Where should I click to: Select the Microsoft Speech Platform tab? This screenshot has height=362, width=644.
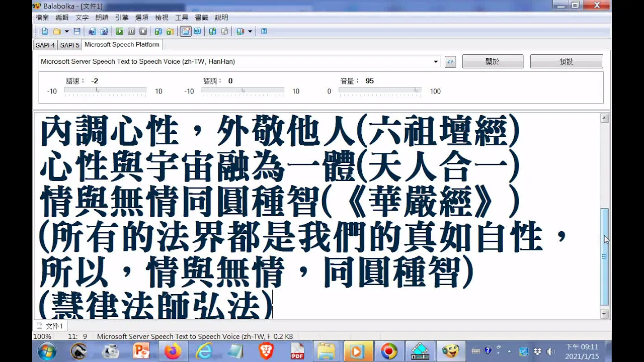(122, 44)
